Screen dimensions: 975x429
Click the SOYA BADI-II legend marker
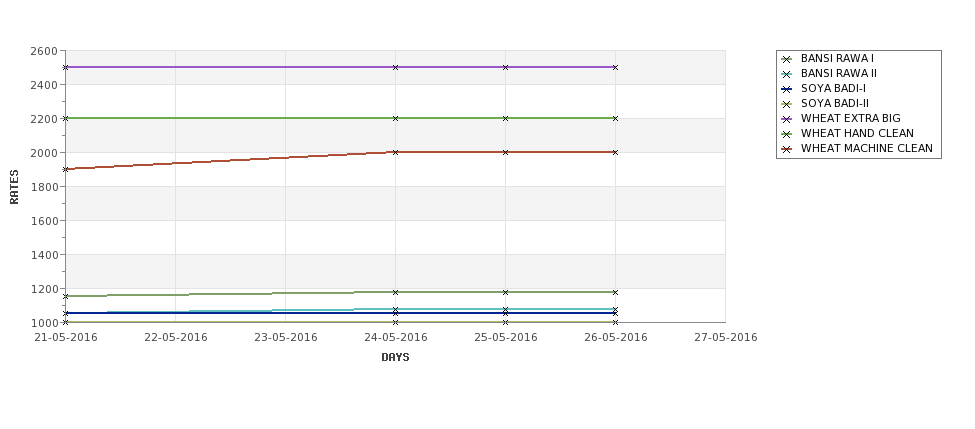point(787,104)
